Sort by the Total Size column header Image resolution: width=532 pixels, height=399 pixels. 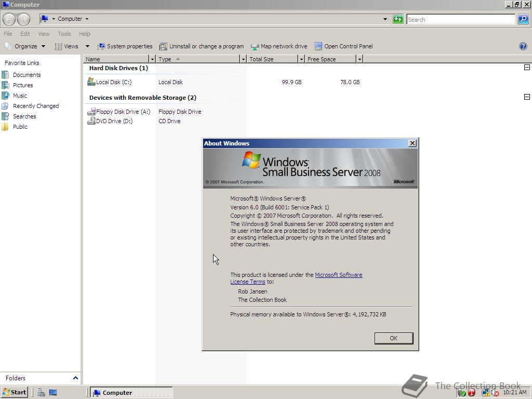[x=272, y=59]
